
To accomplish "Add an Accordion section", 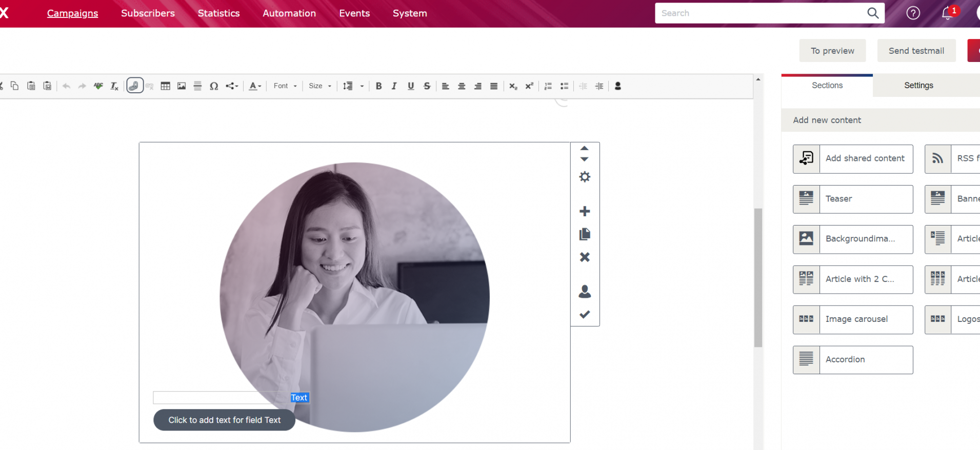I will click(853, 360).
